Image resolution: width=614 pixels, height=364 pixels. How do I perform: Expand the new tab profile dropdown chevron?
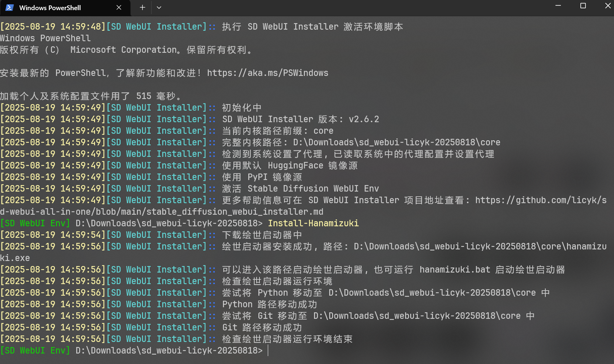tap(159, 8)
